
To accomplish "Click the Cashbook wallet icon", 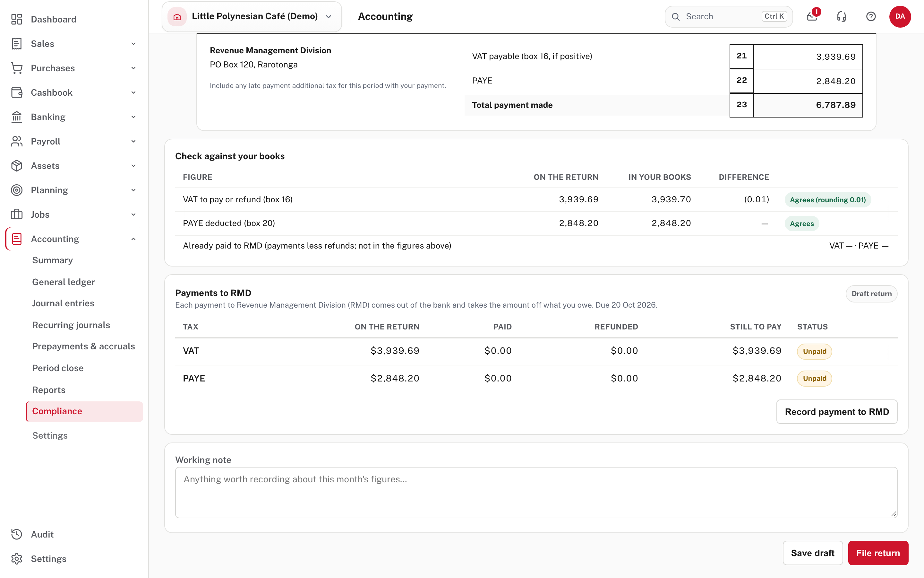I will coord(16,92).
